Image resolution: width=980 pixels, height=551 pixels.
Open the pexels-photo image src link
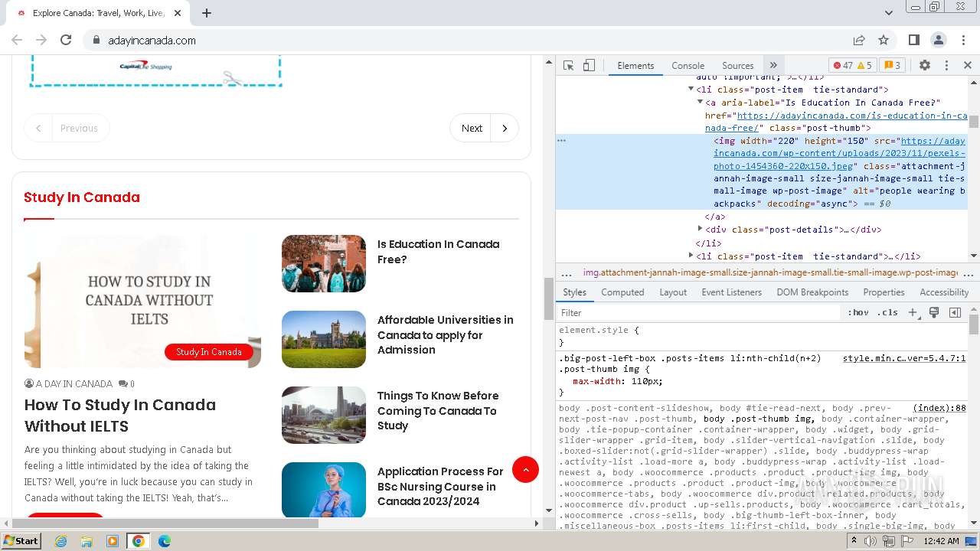click(839, 154)
